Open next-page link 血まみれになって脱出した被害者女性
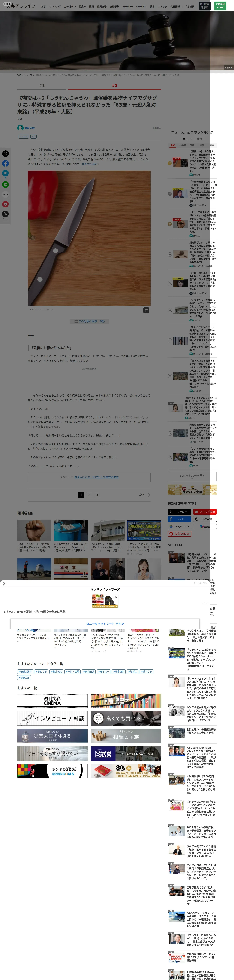This screenshot has width=234, height=980. tap(96, 477)
